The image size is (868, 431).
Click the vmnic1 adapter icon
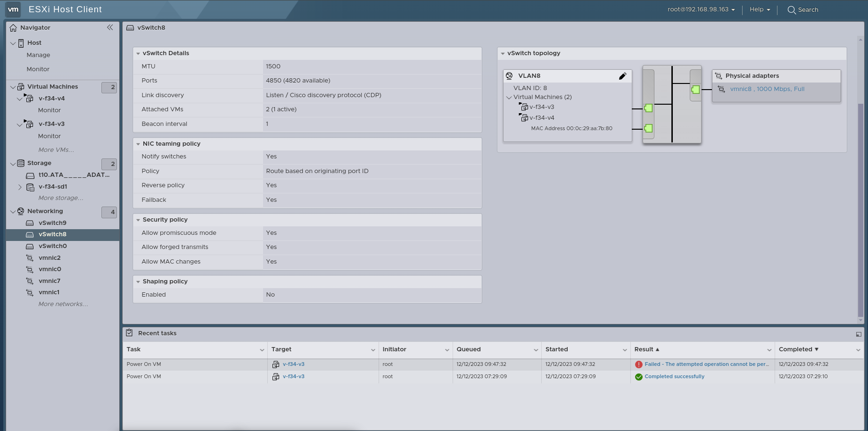click(30, 292)
